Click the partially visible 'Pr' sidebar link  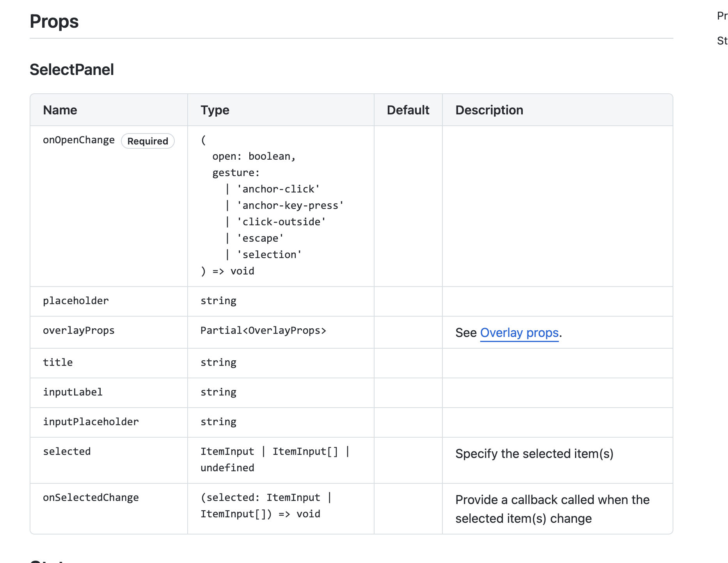(x=722, y=16)
